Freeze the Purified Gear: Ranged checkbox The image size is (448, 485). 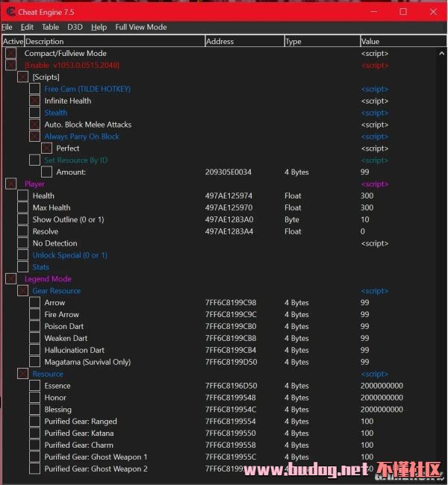pos(34,422)
